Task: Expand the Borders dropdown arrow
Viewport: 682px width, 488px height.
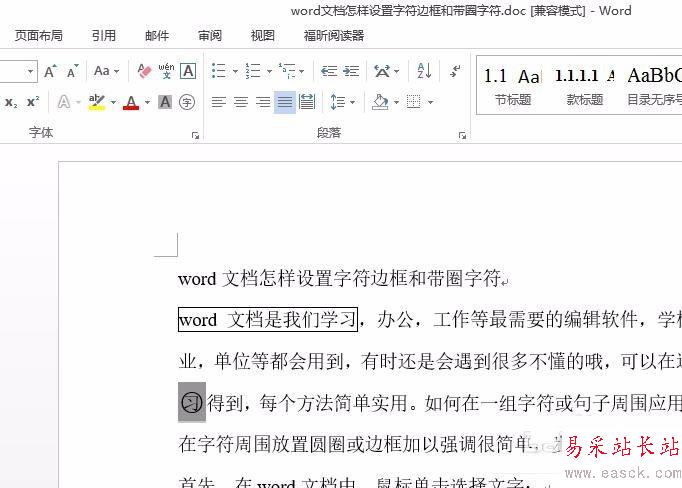Action: [430, 103]
